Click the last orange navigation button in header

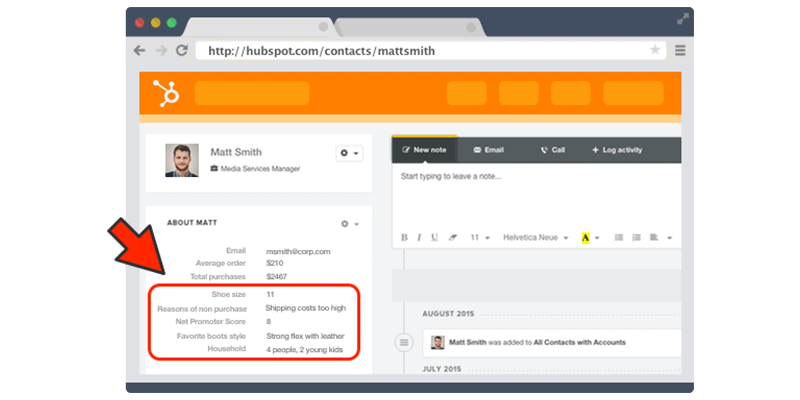point(633,93)
